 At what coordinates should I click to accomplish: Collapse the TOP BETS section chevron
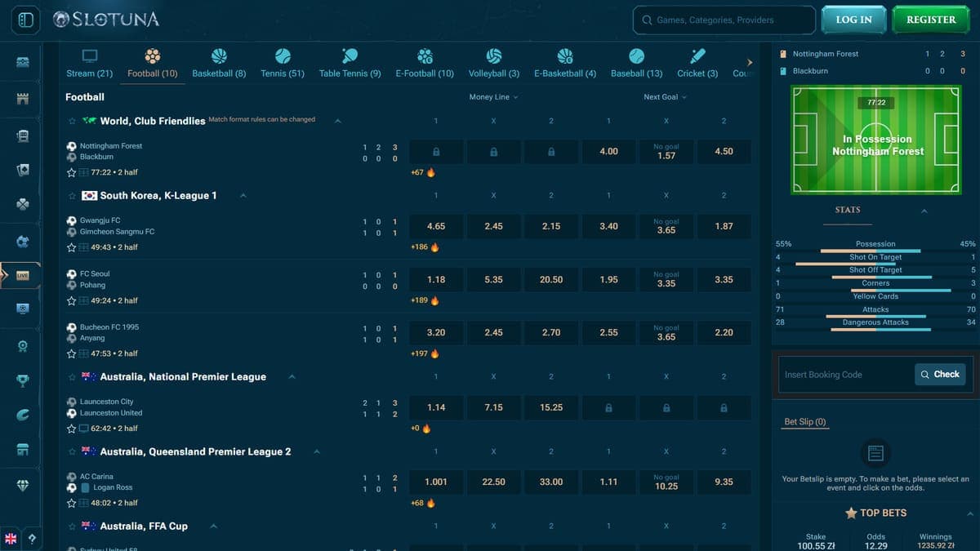point(970,513)
